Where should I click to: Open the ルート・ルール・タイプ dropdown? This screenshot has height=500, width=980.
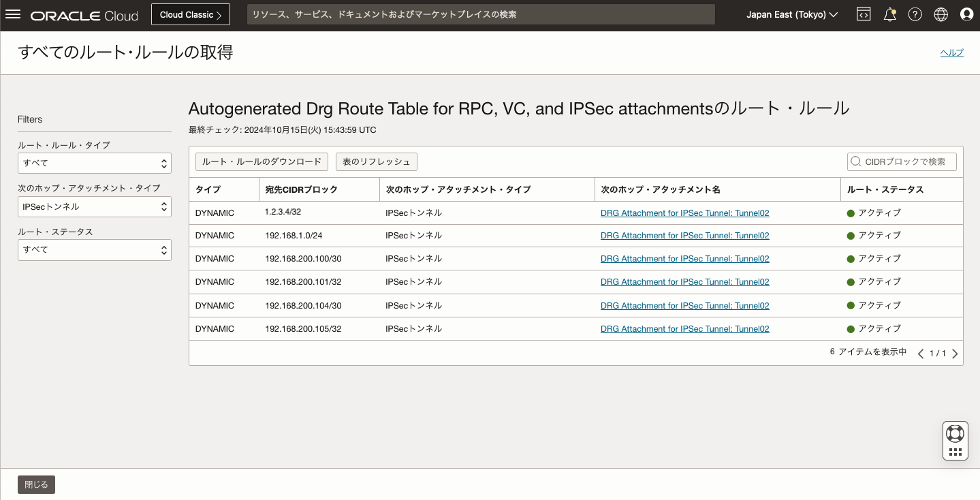click(95, 163)
